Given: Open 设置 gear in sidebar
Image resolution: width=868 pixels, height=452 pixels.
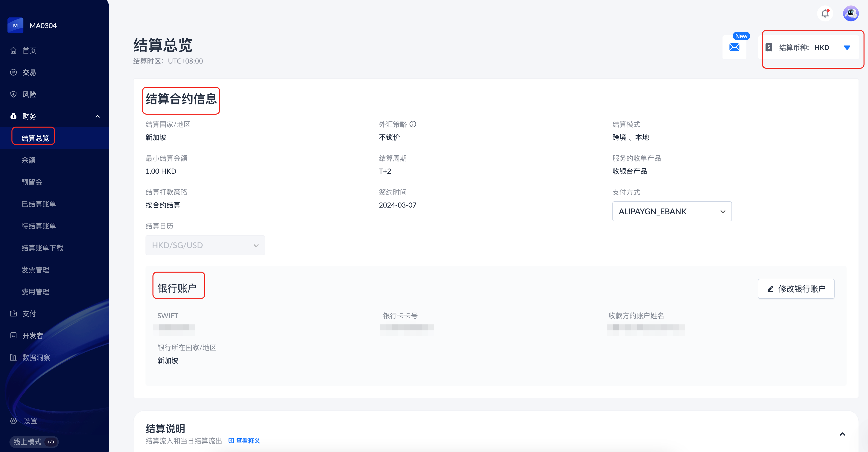Looking at the screenshot, I should [30, 421].
